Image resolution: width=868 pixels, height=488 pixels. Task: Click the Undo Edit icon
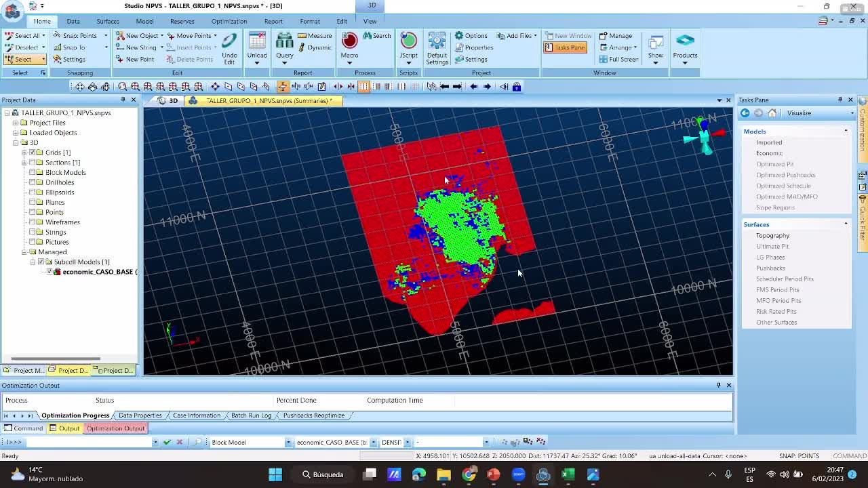click(229, 42)
